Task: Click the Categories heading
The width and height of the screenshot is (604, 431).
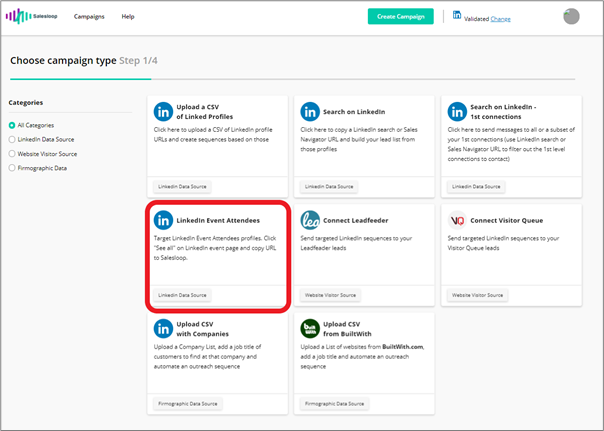Action: tap(26, 102)
